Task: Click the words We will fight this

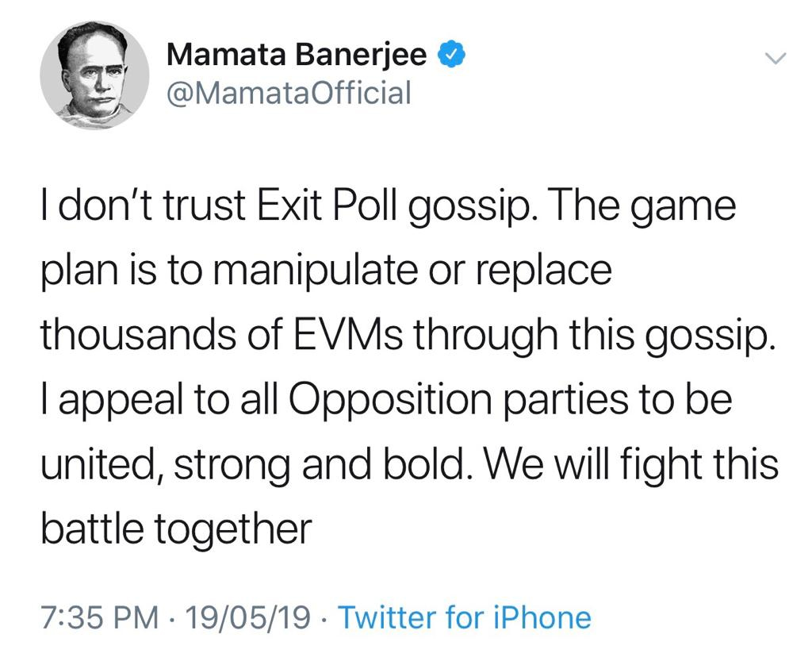Action: (630, 464)
